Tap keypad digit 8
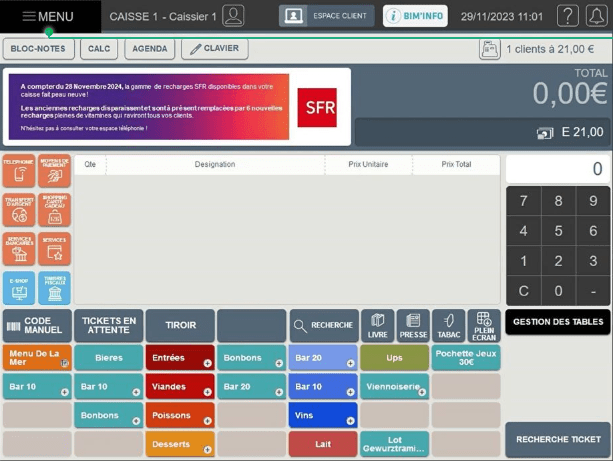613x463 pixels. coord(558,201)
